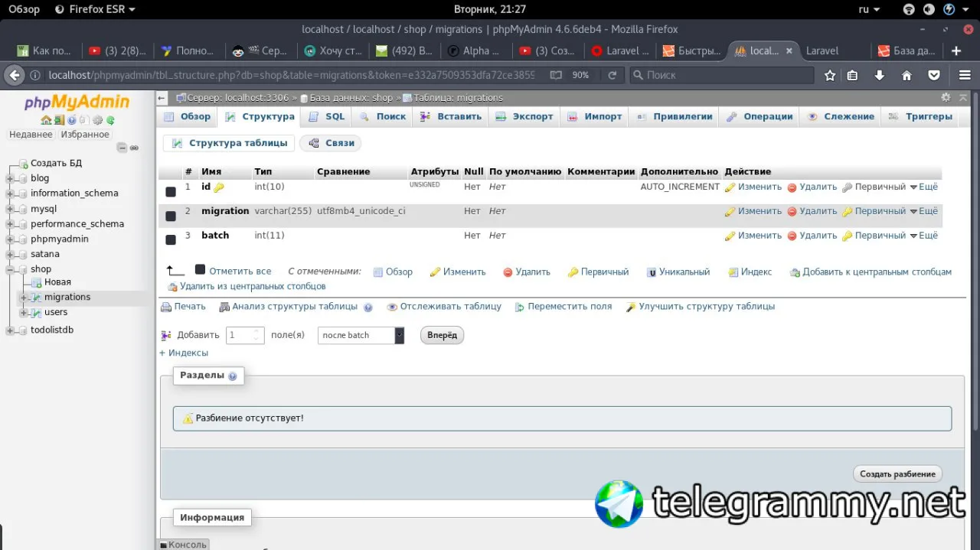Click the Печать printer icon
Viewport: 980px width, 550px height.
pos(166,307)
